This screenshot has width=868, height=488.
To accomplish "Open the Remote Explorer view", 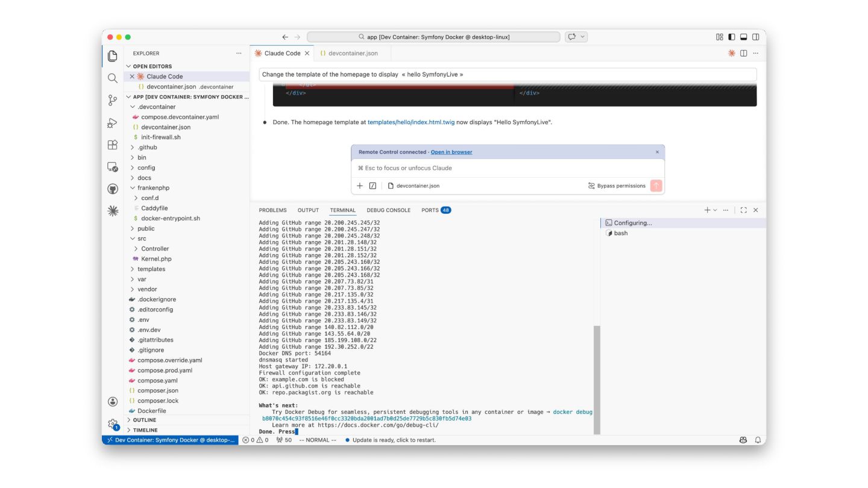I will [113, 167].
